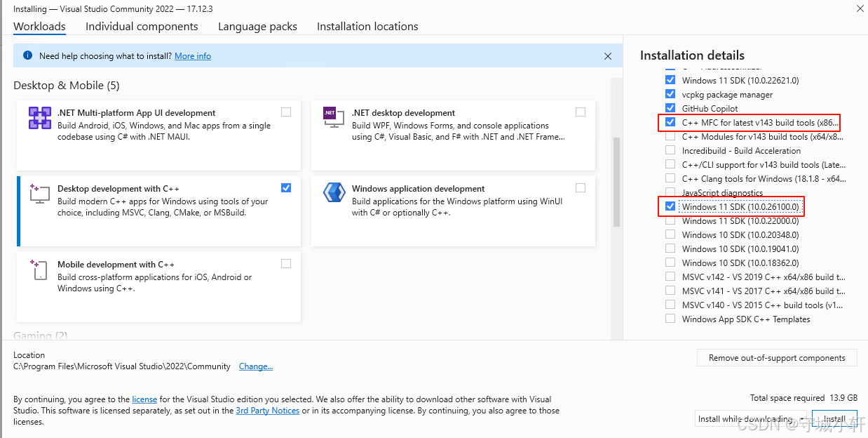Check MSVC v142 - VS 2019 build tools
This screenshot has height=438, width=868.
(x=670, y=277)
